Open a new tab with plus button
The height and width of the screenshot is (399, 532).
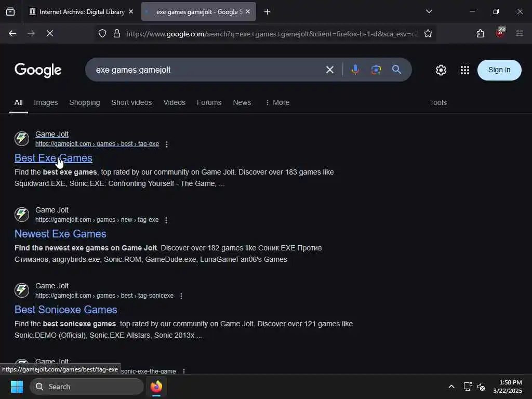(268, 12)
